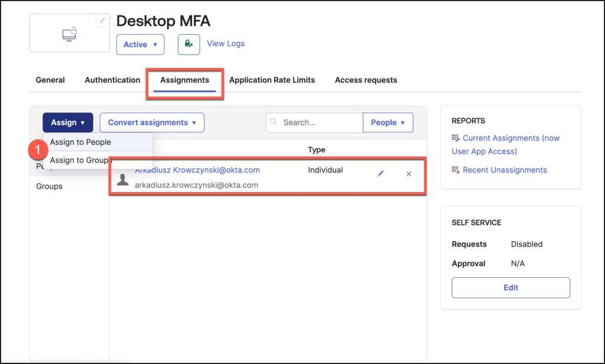Open the Active status dropdown
Screen dimensions: 605x364
coord(140,44)
